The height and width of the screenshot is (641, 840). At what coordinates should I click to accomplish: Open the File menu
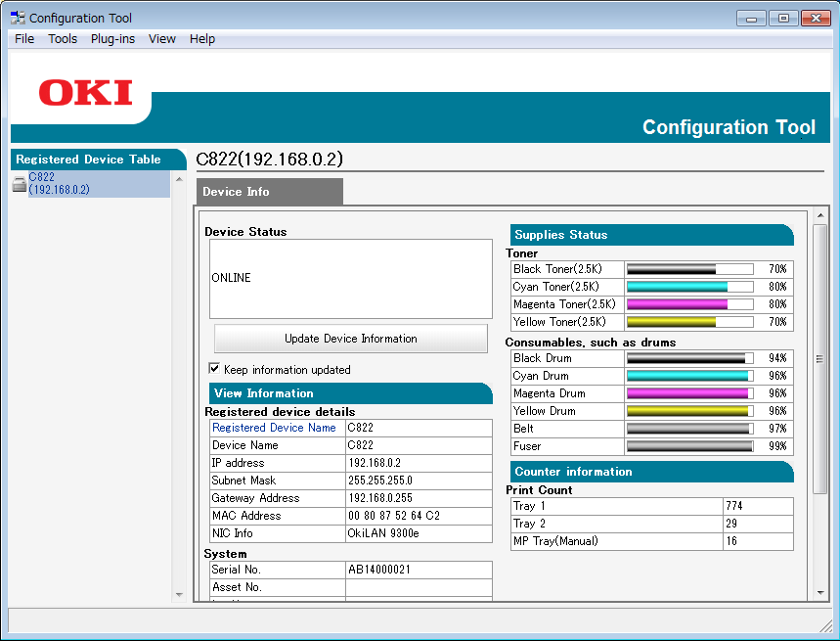point(24,39)
